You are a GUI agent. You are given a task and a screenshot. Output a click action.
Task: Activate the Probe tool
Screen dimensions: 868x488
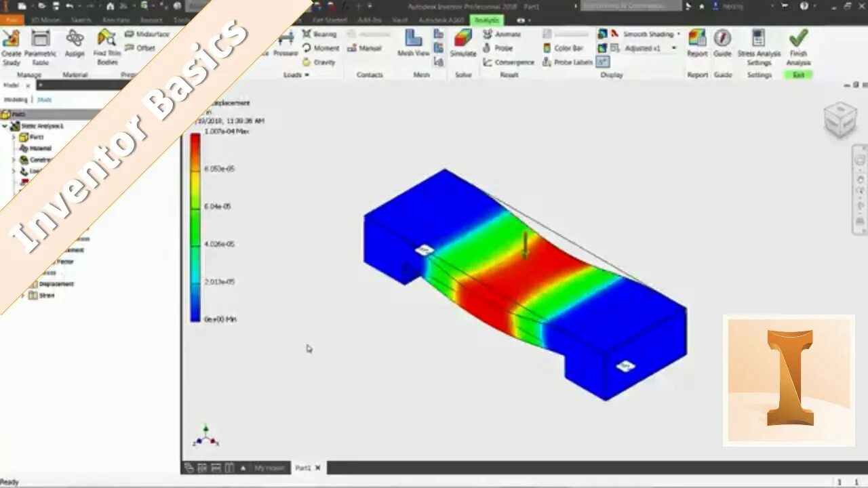[498, 48]
